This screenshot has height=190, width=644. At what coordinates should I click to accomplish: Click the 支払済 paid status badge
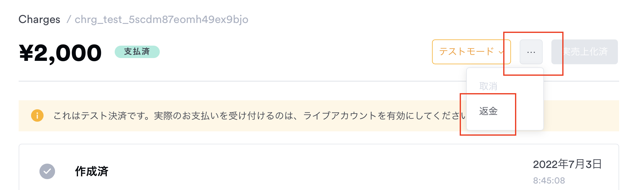coord(138,52)
